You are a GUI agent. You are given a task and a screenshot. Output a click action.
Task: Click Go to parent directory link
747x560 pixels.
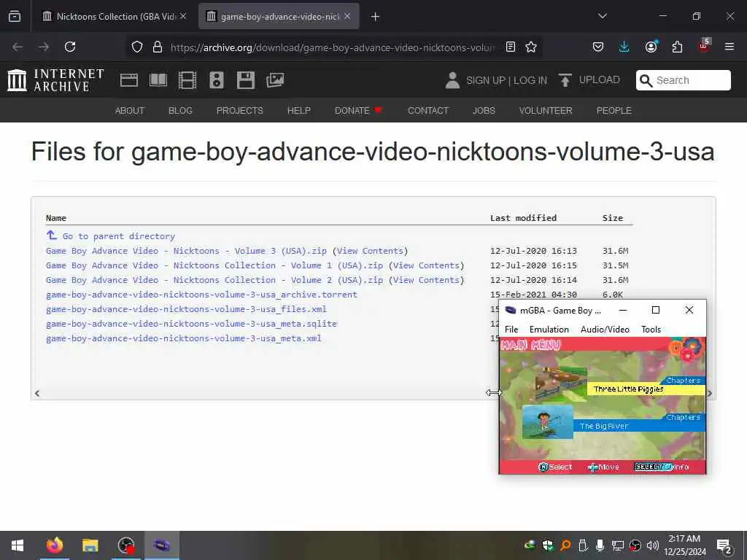coord(119,236)
